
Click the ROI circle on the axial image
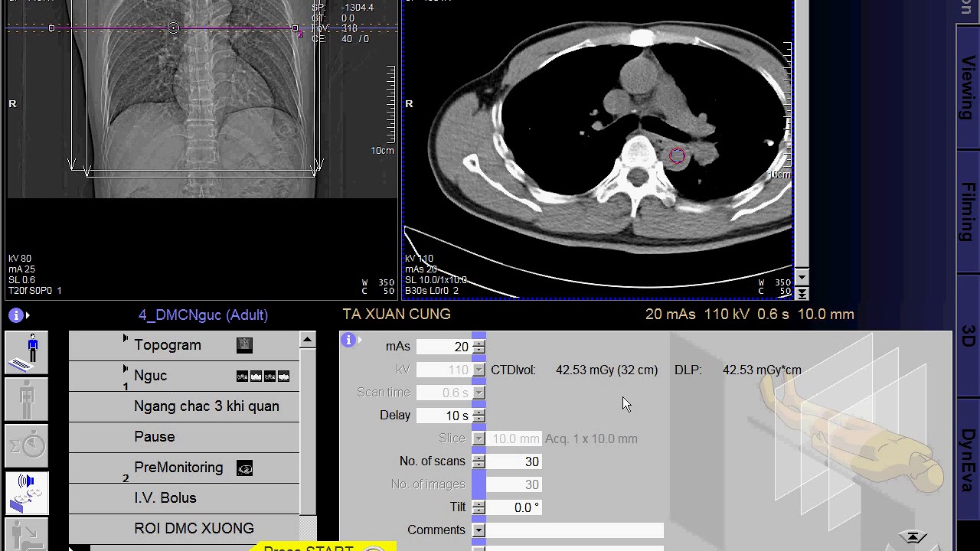(x=677, y=156)
